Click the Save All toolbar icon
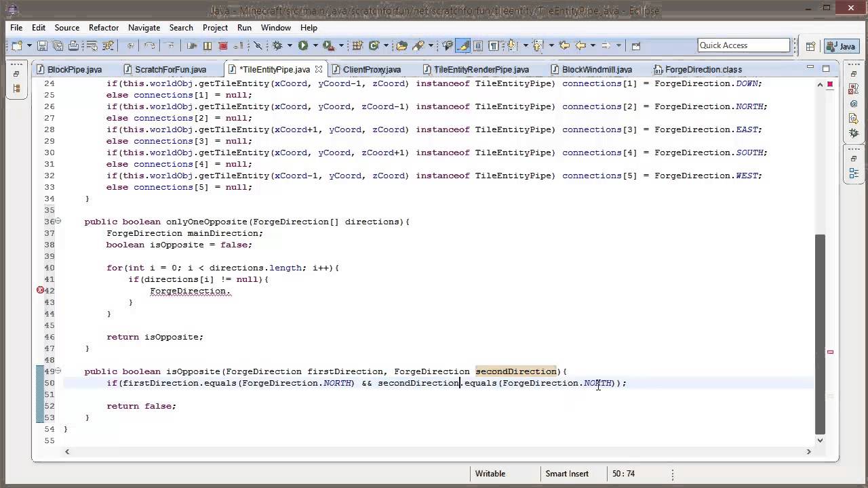This screenshot has width=868, height=488. point(58,45)
